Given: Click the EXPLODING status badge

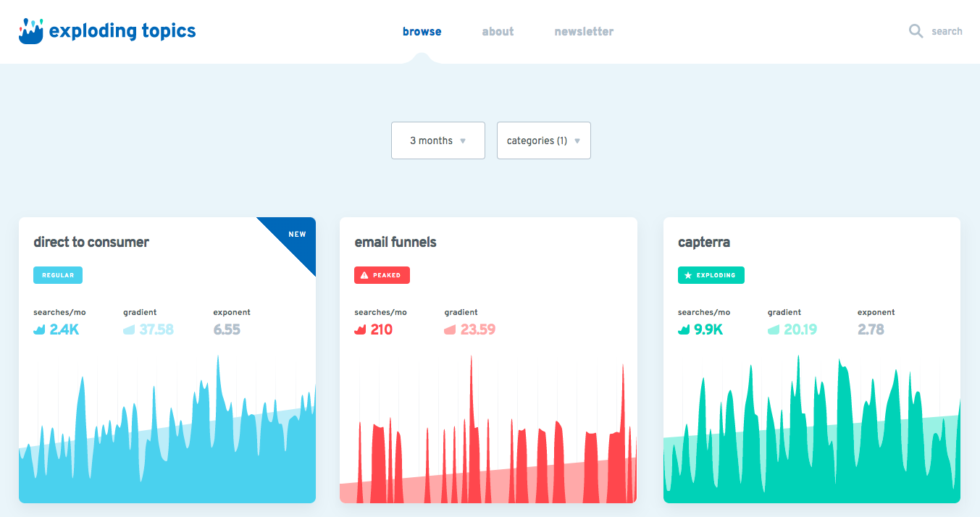Looking at the screenshot, I should click(711, 275).
